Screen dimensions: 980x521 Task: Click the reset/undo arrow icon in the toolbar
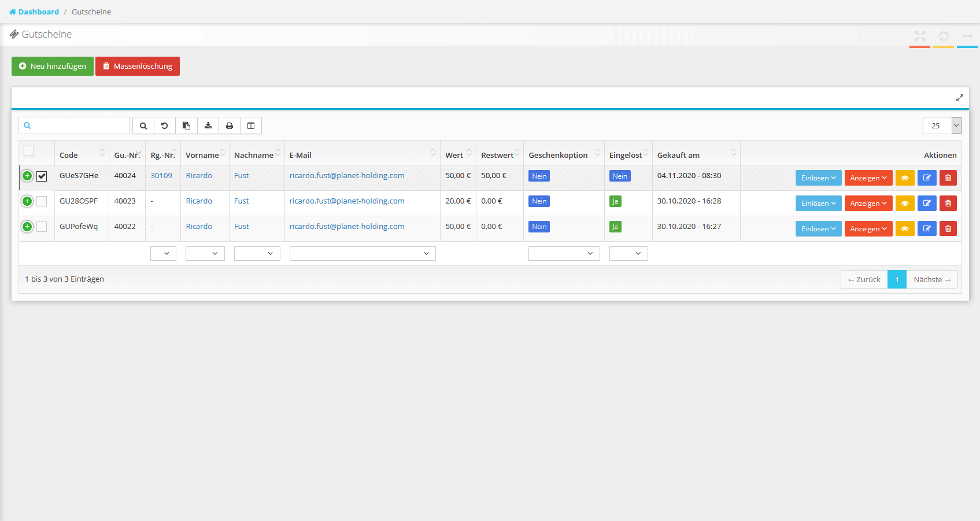(x=165, y=125)
